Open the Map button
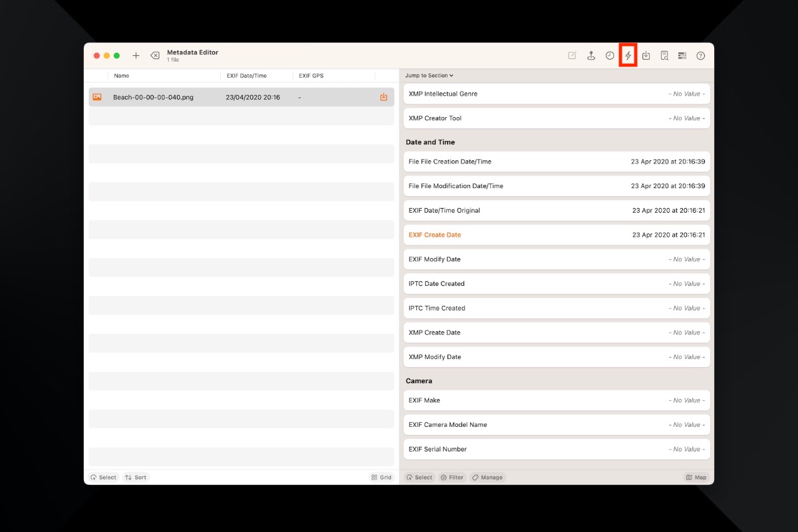798x532 pixels. 696,477
